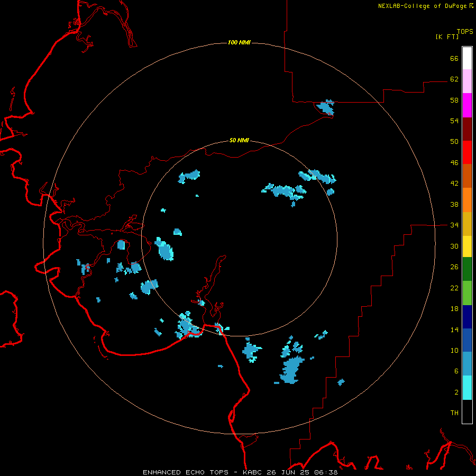Select the 22 legend label
This screenshot has width=476, height=476.
click(x=454, y=288)
